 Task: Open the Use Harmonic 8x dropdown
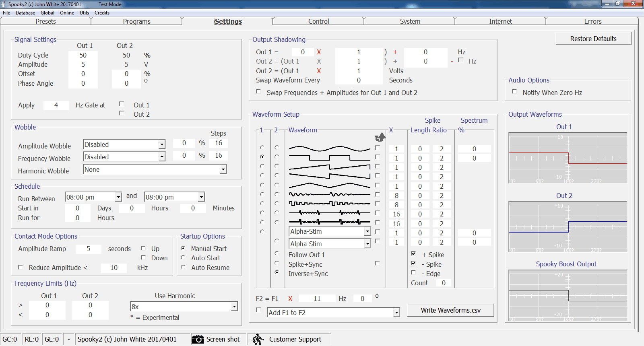point(234,307)
